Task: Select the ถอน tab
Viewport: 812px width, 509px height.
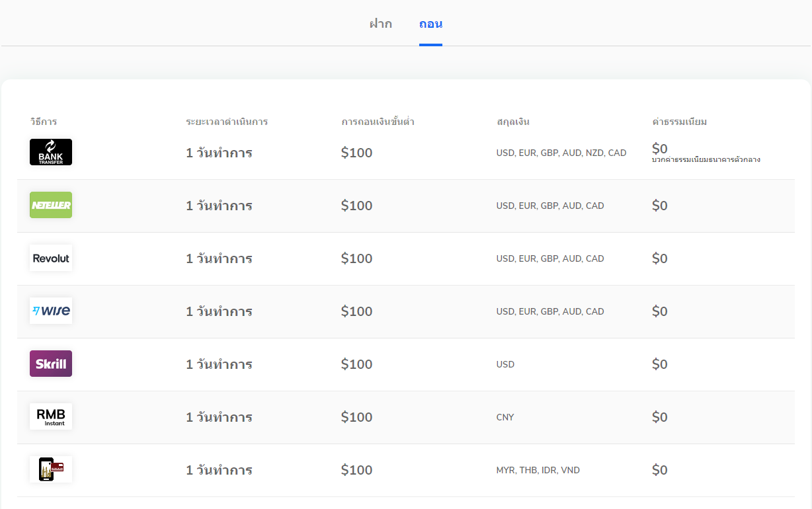Action: pos(430,24)
